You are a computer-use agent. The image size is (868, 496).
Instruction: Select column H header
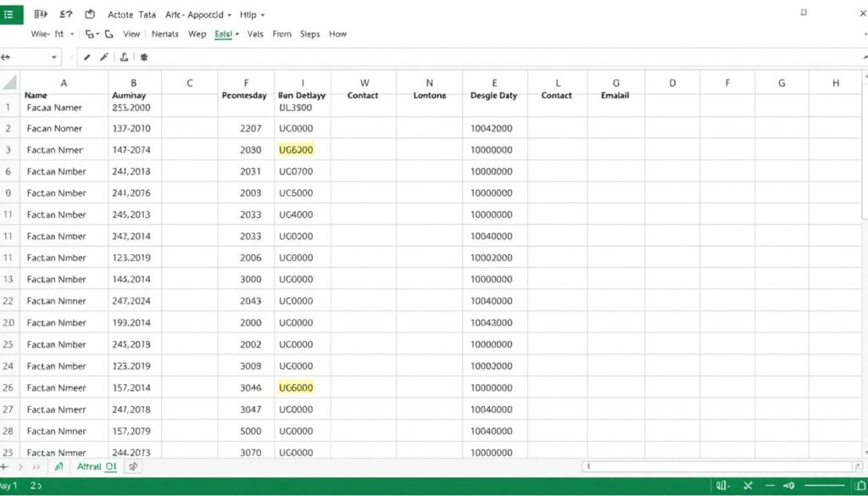click(x=835, y=83)
